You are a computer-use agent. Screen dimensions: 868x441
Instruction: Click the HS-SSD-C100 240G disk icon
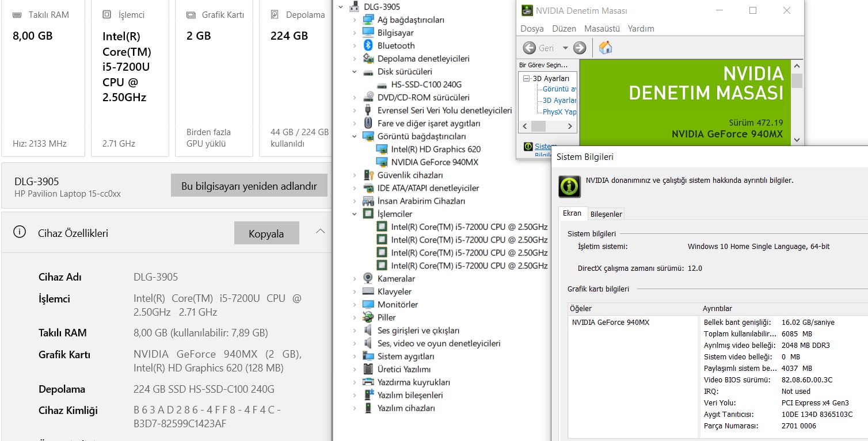(382, 85)
